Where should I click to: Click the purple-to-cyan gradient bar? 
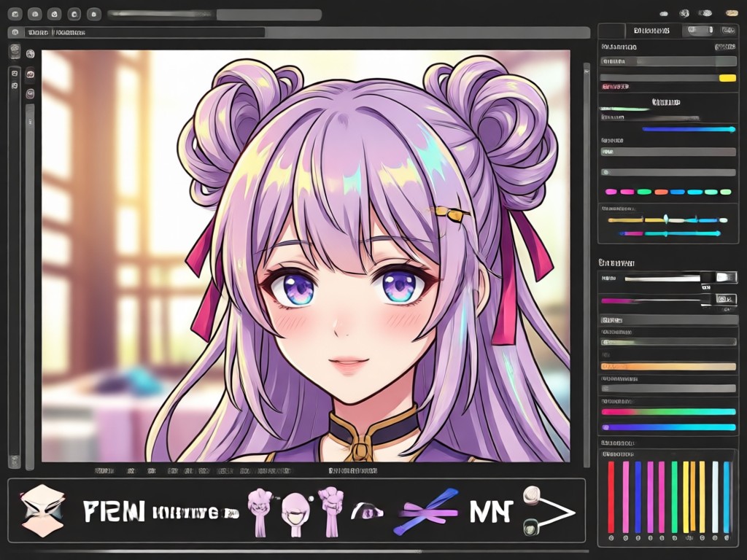click(668, 427)
